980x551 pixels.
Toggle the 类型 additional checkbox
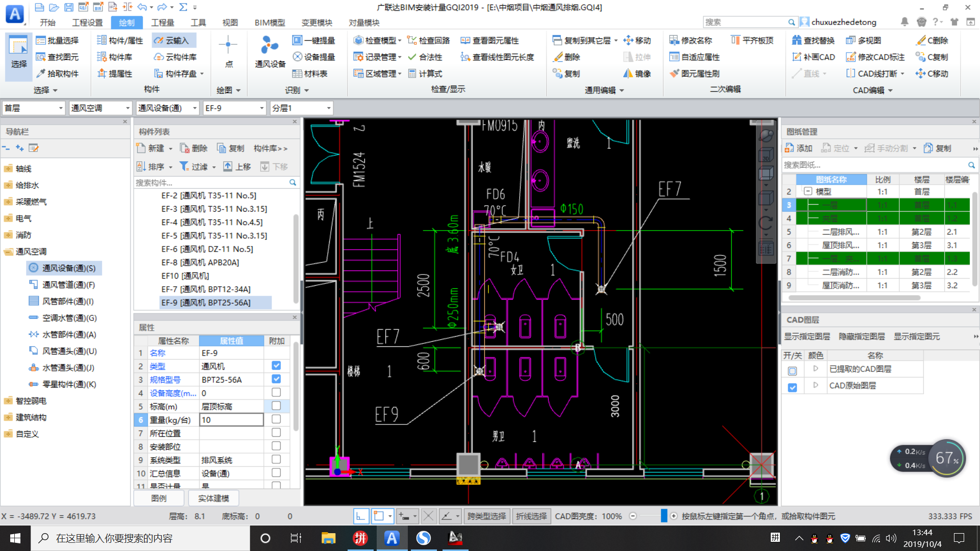(276, 366)
